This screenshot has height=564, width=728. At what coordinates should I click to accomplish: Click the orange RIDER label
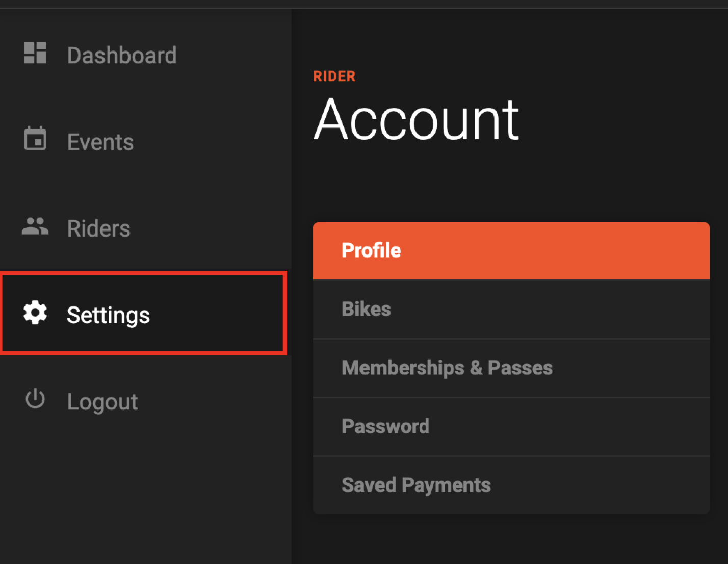tap(334, 76)
